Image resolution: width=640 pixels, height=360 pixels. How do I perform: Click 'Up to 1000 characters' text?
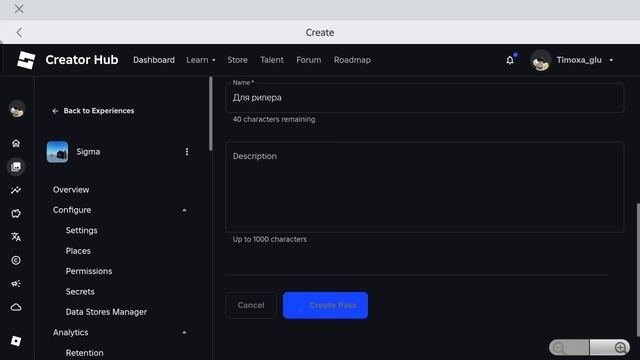tap(269, 239)
